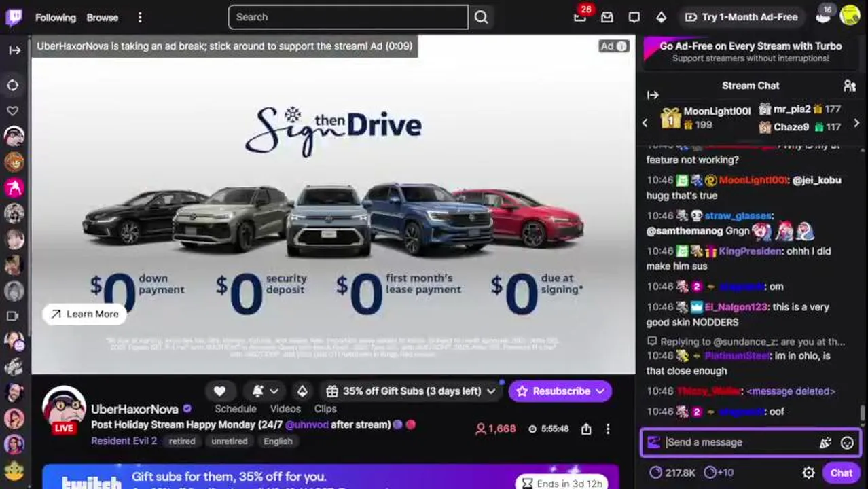868x489 pixels.
Task: Open the Twitch home logo
Action: 14,17
